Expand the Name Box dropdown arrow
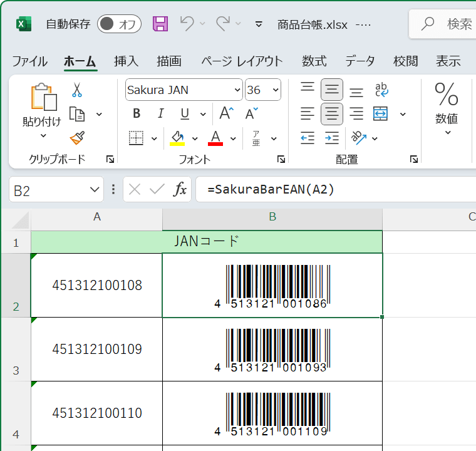 (x=95, y=190)
